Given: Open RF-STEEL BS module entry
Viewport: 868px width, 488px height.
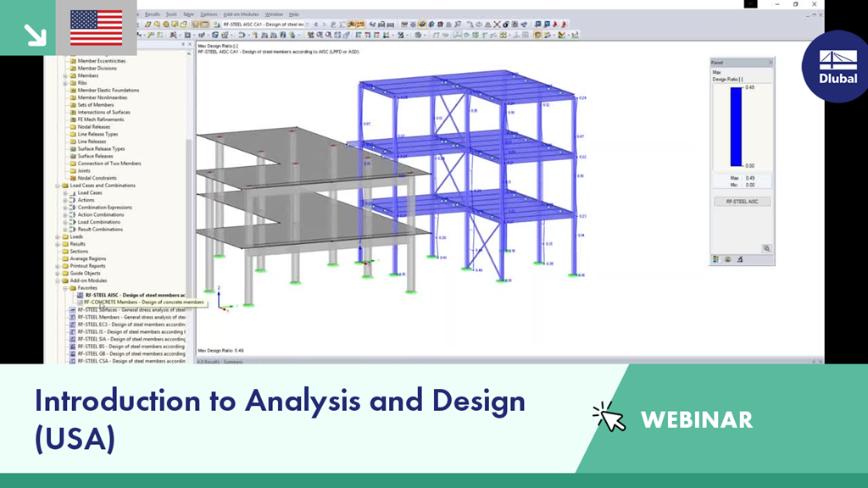Looking at the screenshot, I should 131,347.
